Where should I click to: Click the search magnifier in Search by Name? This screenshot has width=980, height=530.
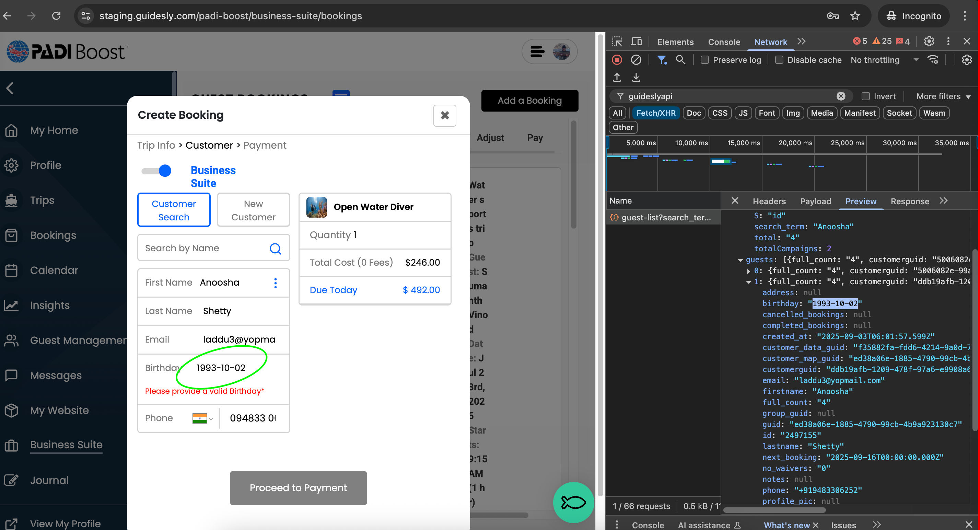point(275,249)
